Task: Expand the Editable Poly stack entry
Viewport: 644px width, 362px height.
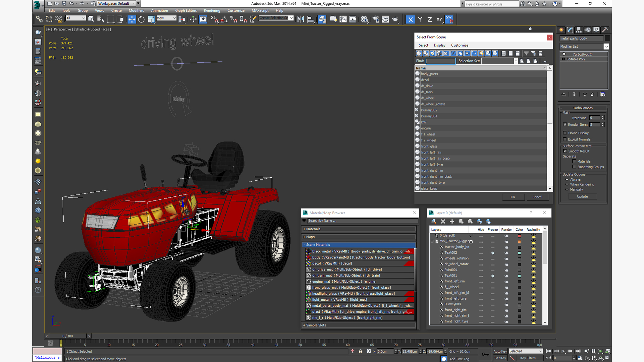Action: coord(563,59)
